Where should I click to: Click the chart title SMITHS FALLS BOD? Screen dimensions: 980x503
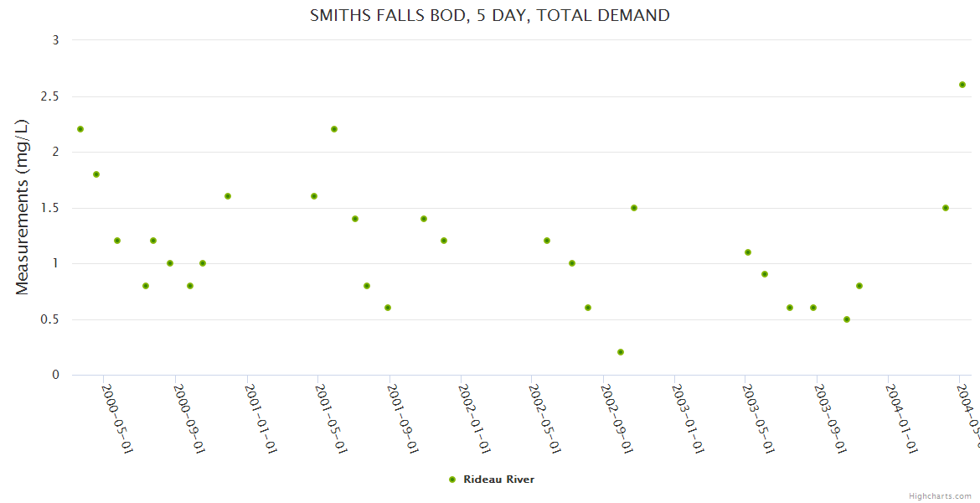[490, 15]
